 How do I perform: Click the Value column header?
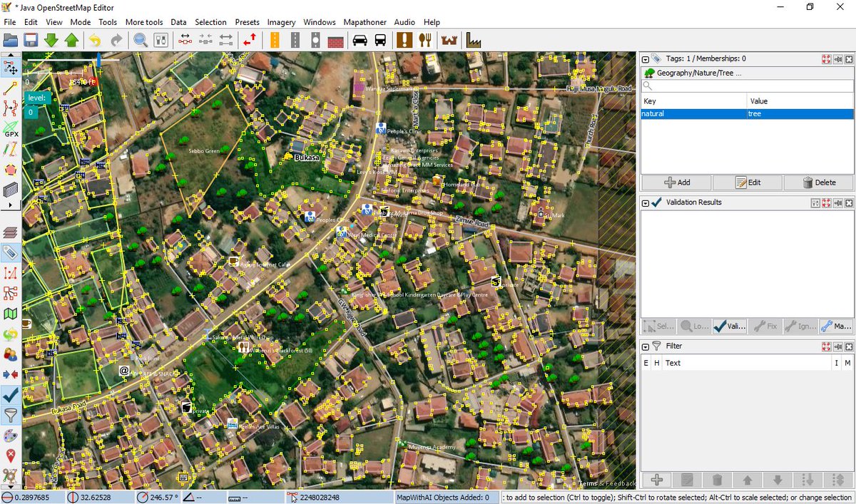coord(800,101)
